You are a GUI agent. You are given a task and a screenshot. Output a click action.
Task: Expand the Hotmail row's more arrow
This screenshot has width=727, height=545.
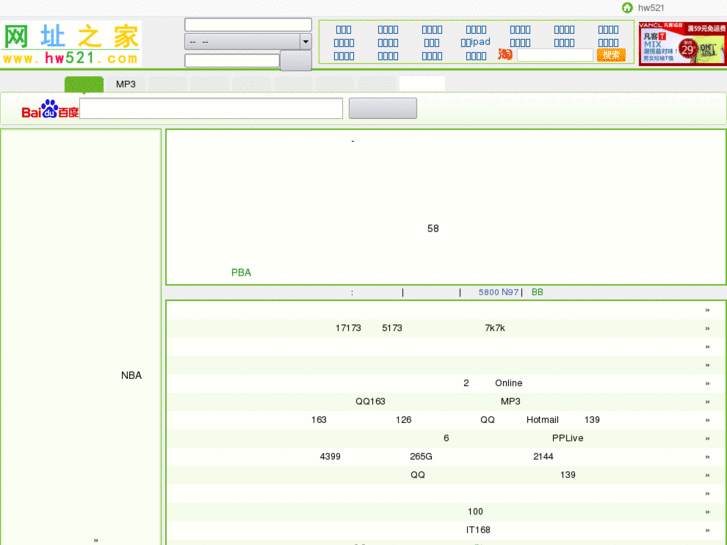pyautogui.click(x=707, y=420)
